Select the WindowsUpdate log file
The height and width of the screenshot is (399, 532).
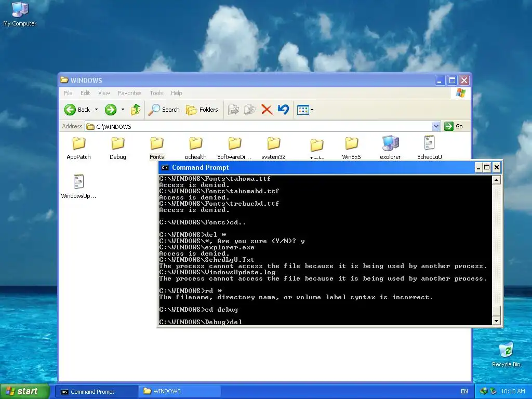point(79,187)
